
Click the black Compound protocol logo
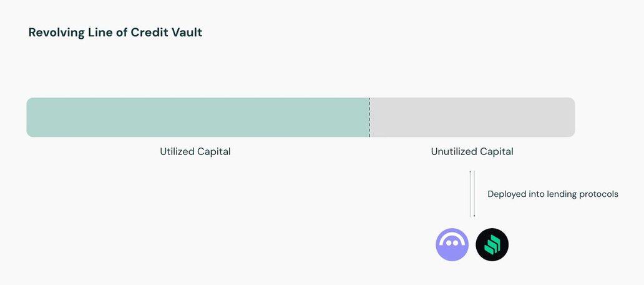click(x=492, y=244)
